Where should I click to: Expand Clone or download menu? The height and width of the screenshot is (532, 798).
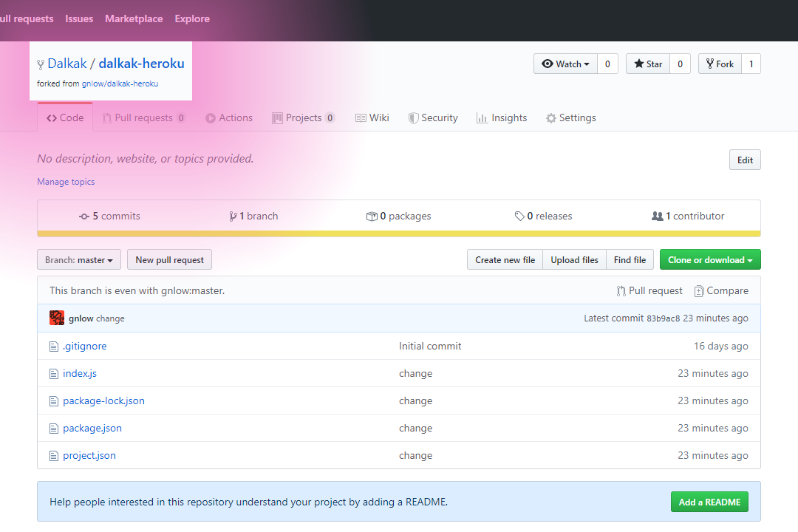pyautogui.click(x=710, y=259)
